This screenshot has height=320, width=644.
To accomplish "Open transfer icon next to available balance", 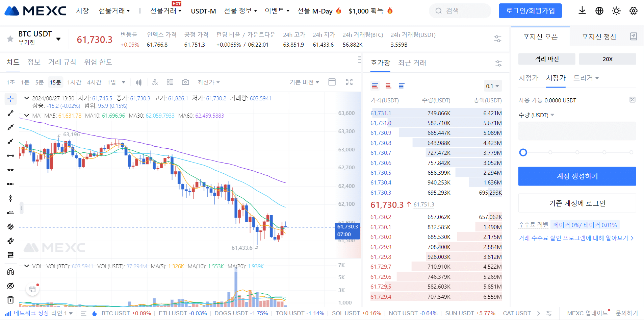I will coord(633,100).
